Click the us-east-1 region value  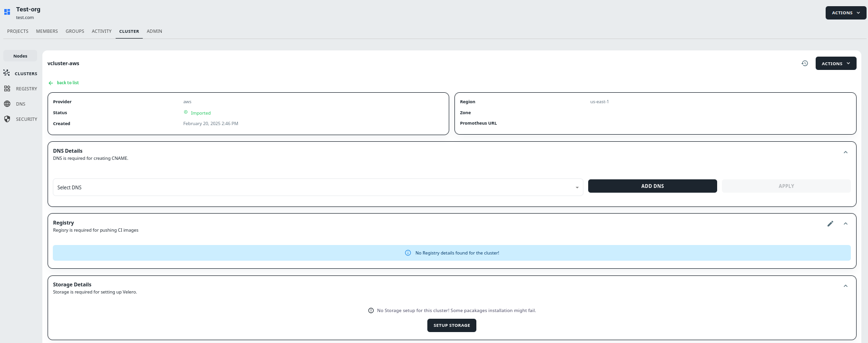(600, 102)
